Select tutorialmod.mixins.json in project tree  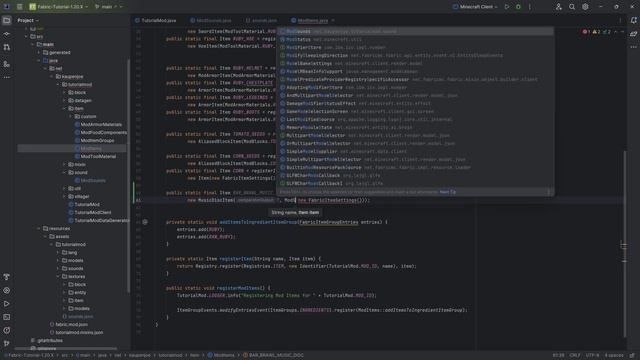click(x=76, y=333)
